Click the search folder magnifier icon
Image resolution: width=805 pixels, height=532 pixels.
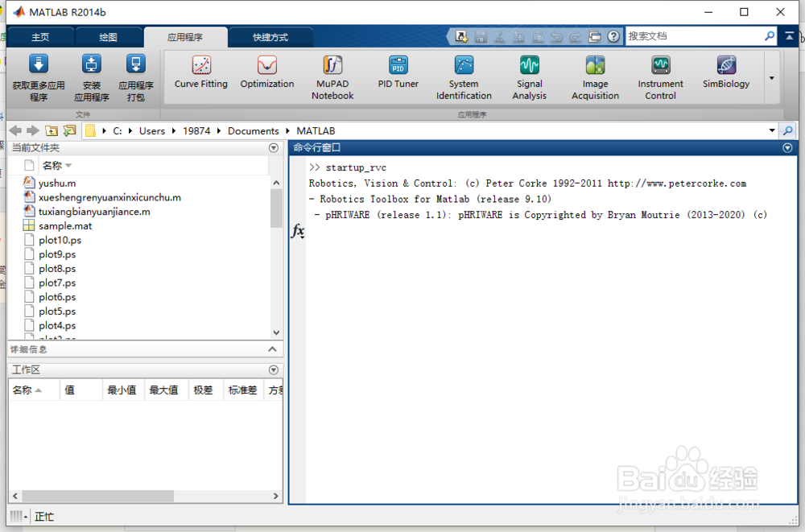[787, 131]
